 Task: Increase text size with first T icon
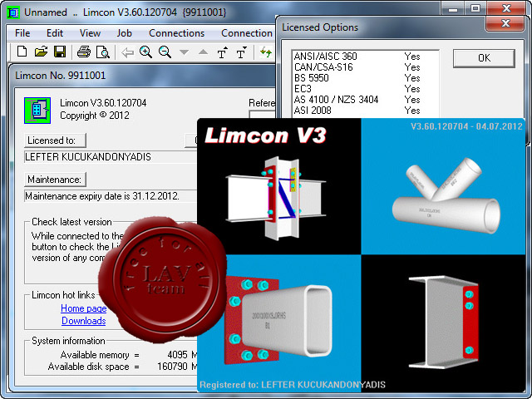pos(222,52)
